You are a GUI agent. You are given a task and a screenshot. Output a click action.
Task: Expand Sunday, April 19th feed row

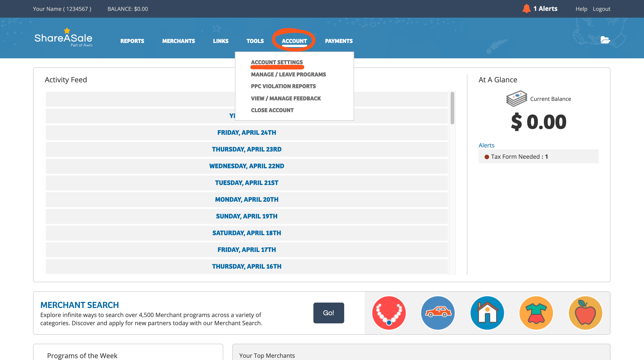(x=247, y=216)
